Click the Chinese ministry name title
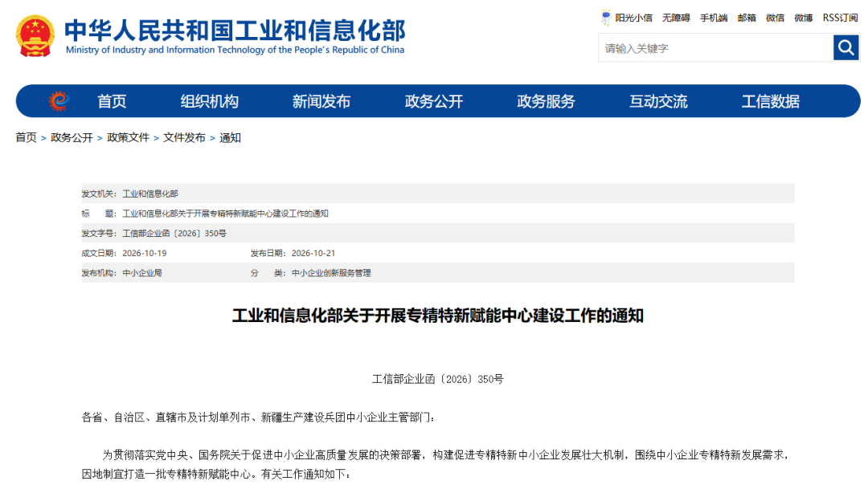This screenshot has height=489, width=868. (x=235, y=30)
